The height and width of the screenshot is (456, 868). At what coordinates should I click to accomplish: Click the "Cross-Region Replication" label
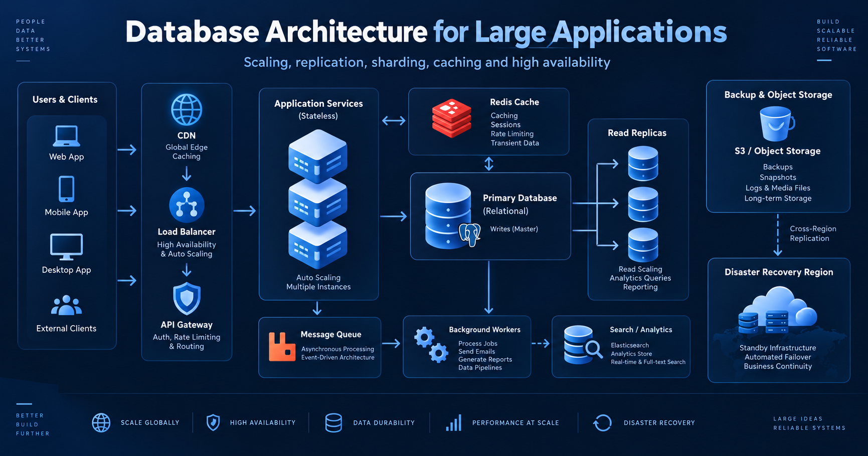pos(813,234)
